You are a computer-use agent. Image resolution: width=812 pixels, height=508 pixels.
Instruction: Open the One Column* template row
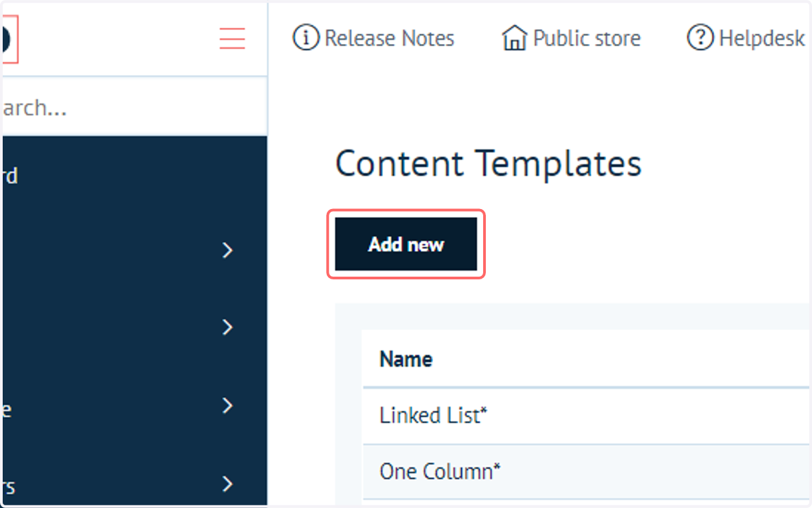click(x=586, y=471)
